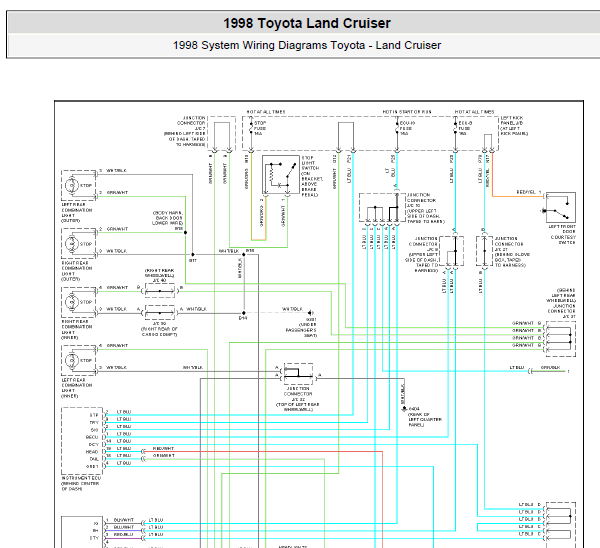Viewport: 600px width, 548px height.
Task: Select the '1998 Toyota Land Cruiser' heading
Action: 307,23
